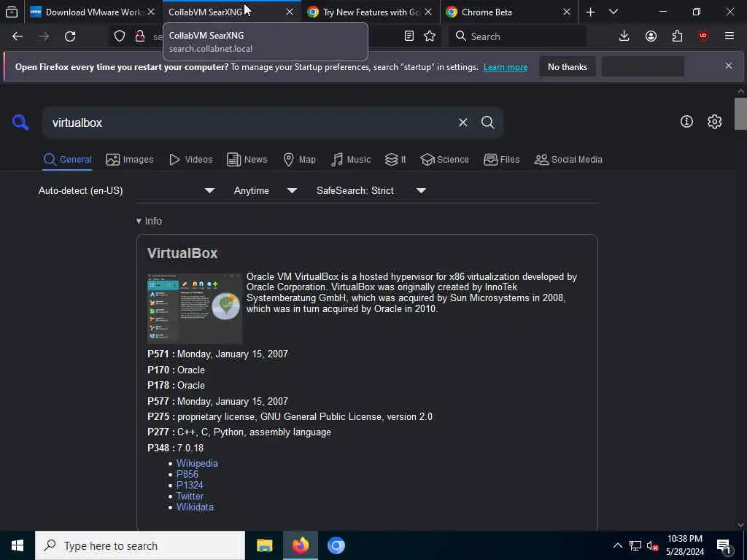This screenshot has height=560, width=747.
Task: Open the Wikidata link
Action: 195,507
